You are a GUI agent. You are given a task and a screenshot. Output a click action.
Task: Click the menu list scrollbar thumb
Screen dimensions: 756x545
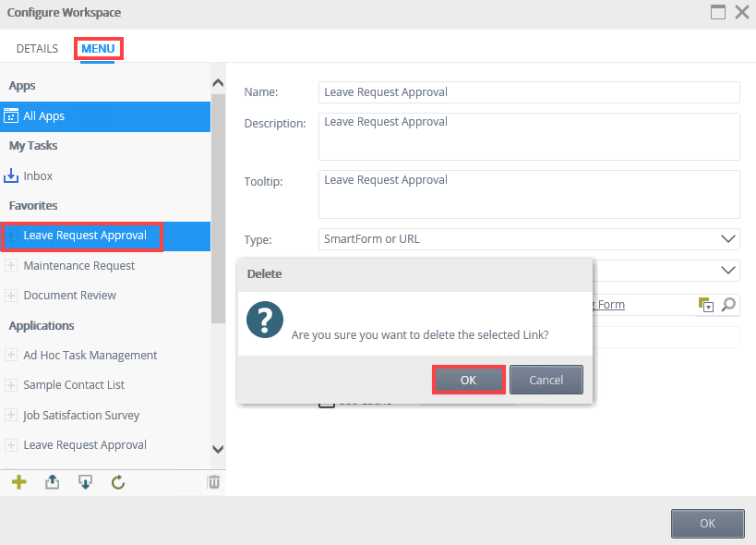pyautogui.click(x=218, y=209)
